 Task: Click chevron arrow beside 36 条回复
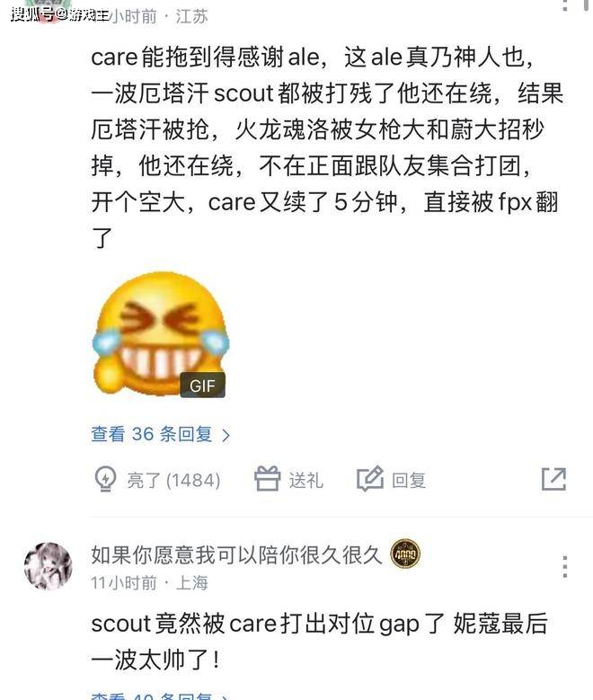click(226, 435)
